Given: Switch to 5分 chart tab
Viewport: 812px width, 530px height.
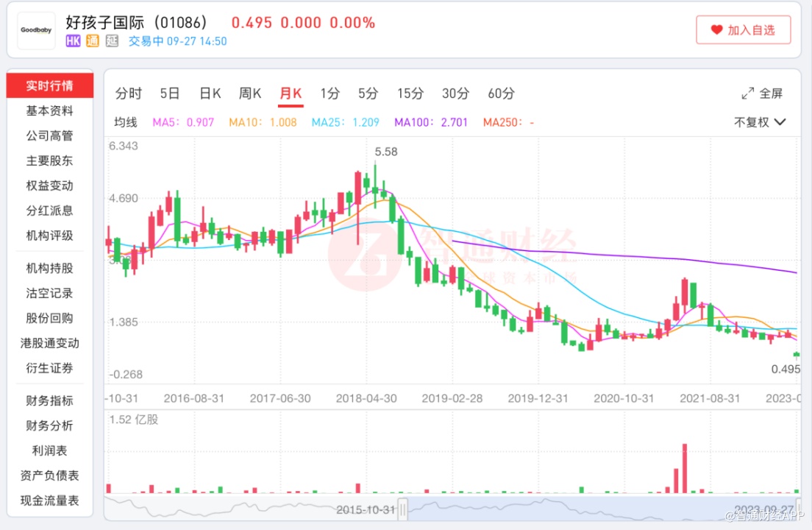Looking at the screenshot, I should click(368, 93).
